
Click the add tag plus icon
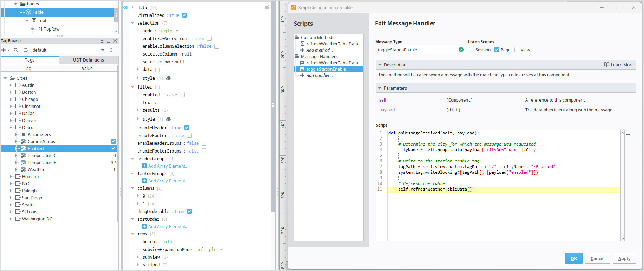pyautogui.click(x=4, y=50)
